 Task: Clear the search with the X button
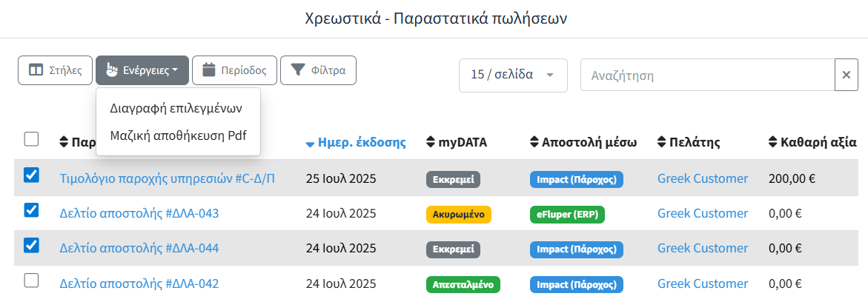(x=847, y=75)
